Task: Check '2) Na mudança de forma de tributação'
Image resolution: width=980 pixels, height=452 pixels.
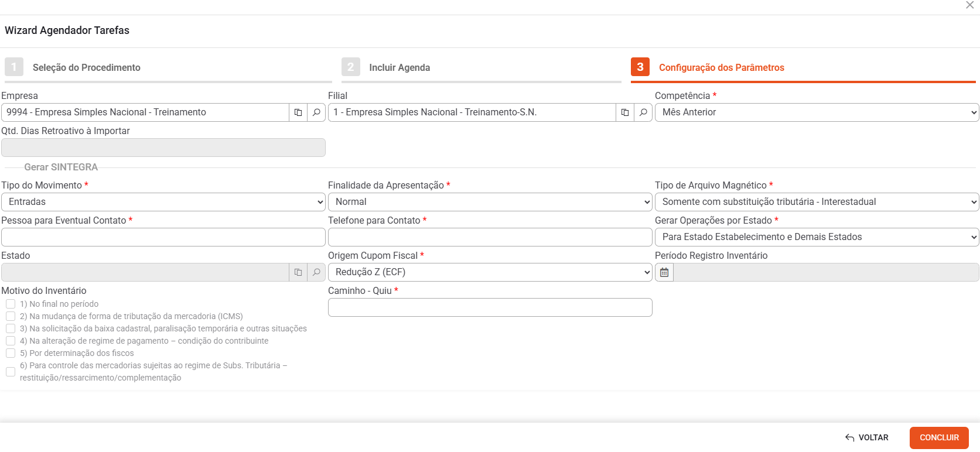Action: point(11,316)
